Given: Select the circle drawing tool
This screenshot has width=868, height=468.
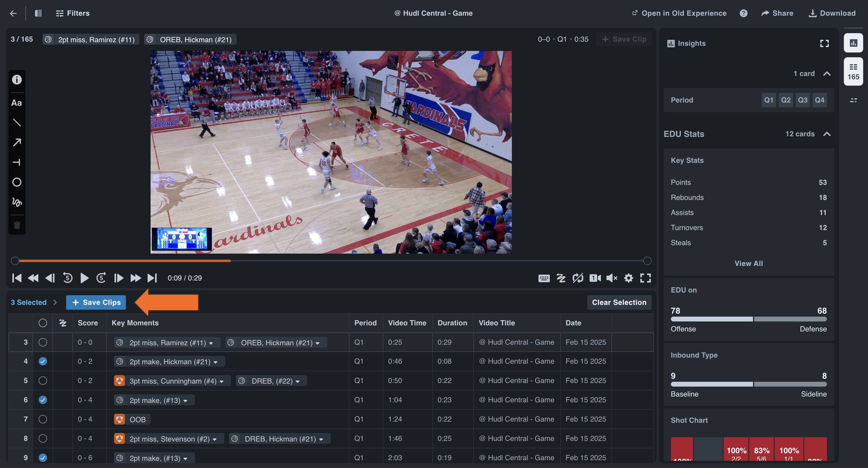Looking at the screenshot, I should (17, 182).
